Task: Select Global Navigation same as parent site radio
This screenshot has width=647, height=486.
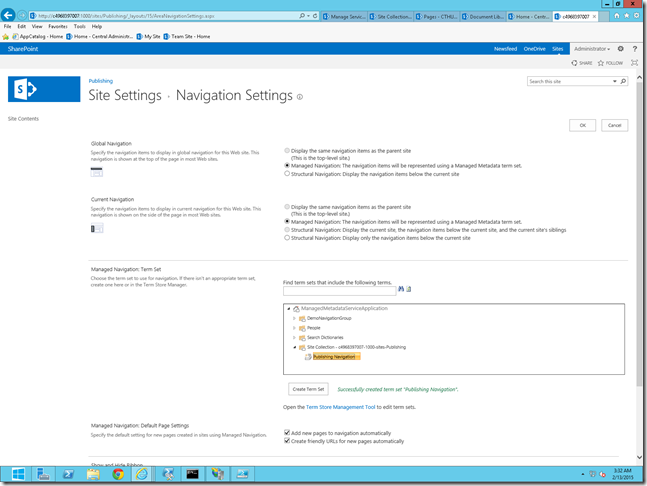Action: point(287,151)
